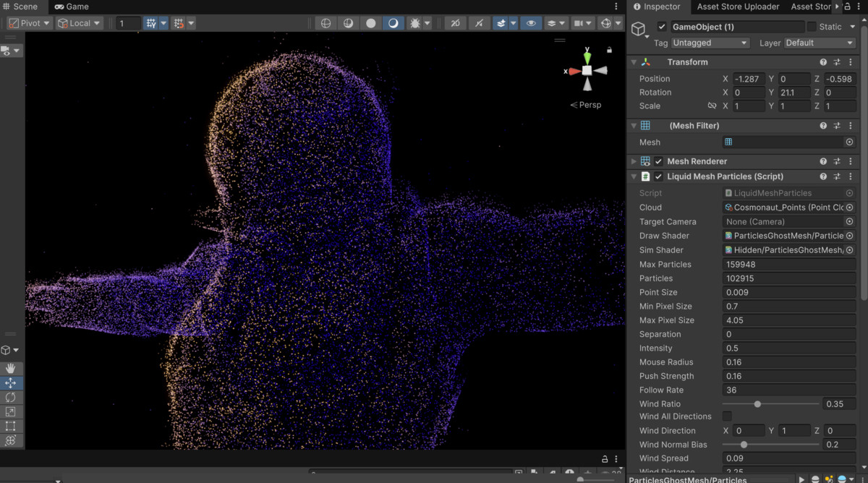Viewport: 868px width, 483px height.
Task: Toggle the 2D view button
Action: [455, 23]
